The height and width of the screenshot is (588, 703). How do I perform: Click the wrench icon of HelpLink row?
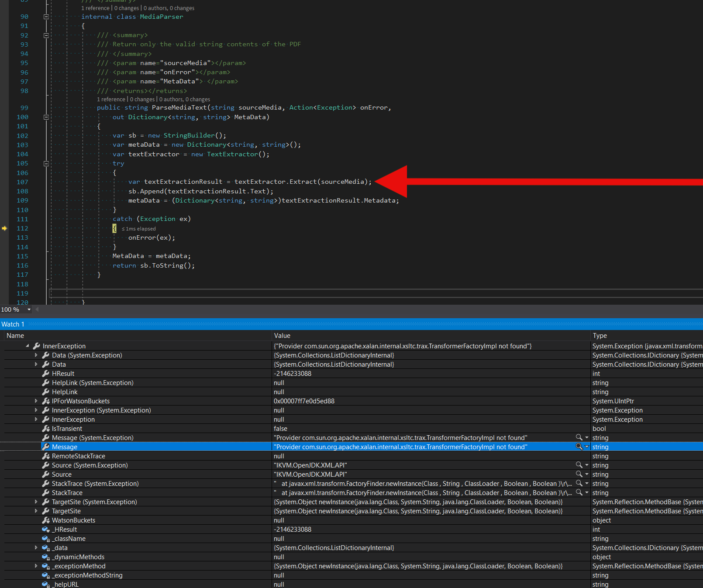(x=45, y=392)
